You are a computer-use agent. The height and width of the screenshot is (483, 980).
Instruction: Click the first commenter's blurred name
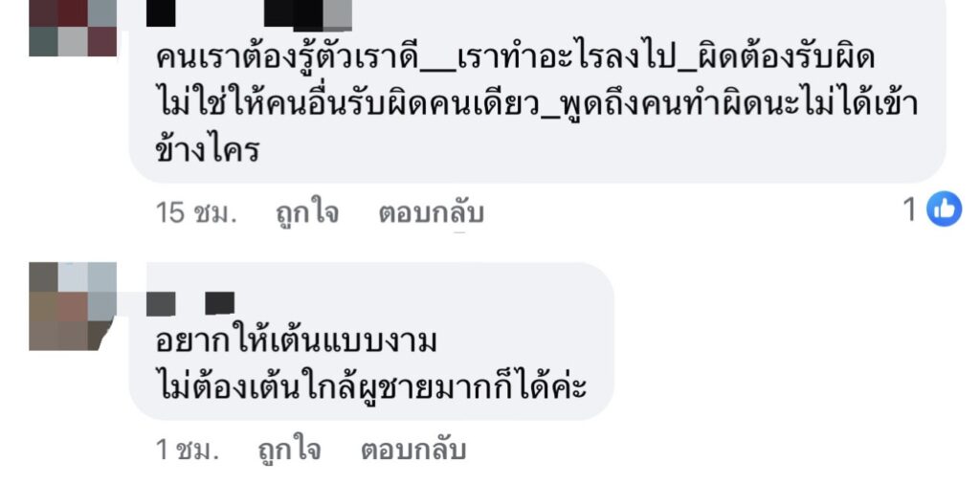249,14
